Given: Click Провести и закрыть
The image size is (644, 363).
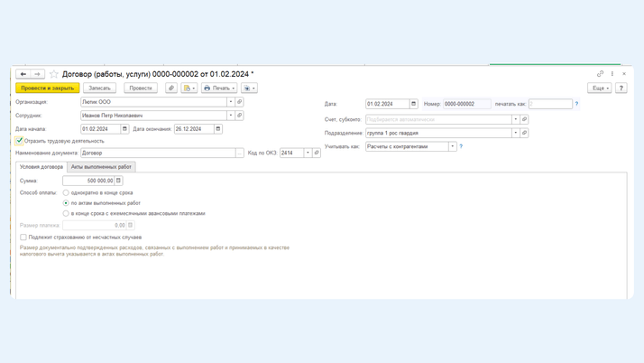Looking at the screenshot, I should [48, 88].
